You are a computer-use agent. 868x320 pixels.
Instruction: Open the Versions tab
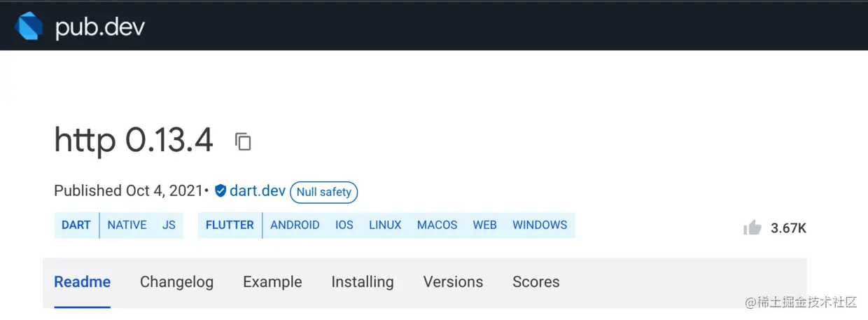pyautogui.click(x=453, y=282)
